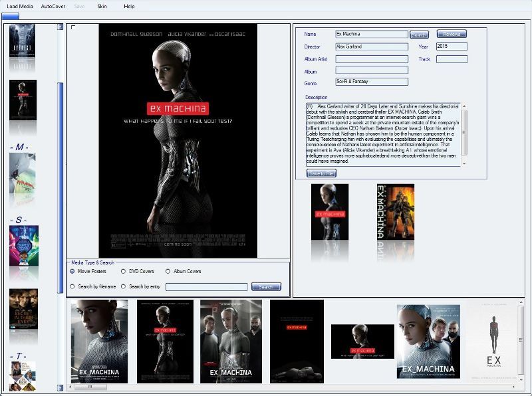The height and width of the screenshot is (396, 532).
Task: Click the "- S -" section heading
Action: [19, 220]
